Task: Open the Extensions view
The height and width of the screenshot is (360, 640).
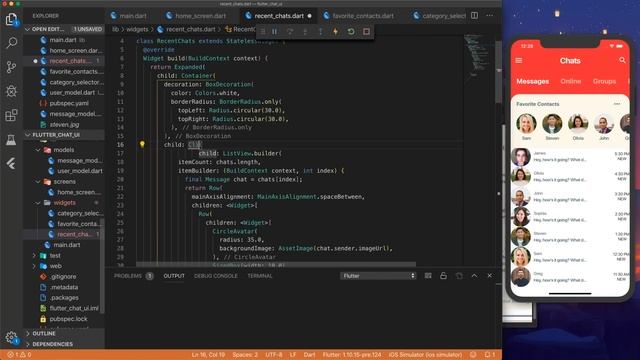Action: pyautogui.click(x=11, y=115)
